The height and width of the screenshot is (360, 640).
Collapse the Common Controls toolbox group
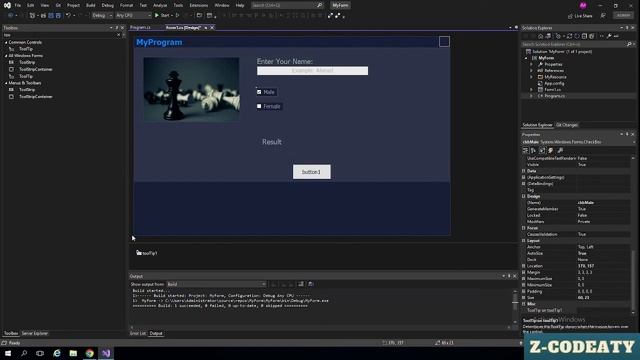coord(6,42)
